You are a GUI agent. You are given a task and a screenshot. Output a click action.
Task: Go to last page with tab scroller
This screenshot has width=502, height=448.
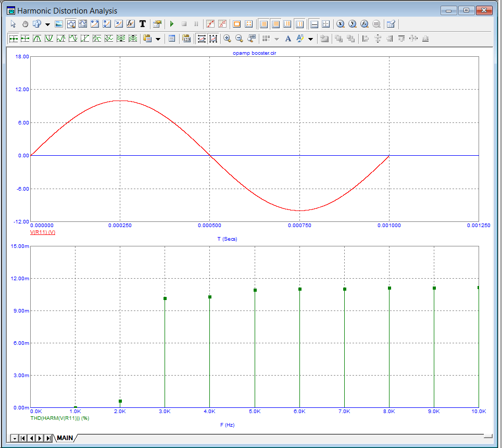coord(48,438)
